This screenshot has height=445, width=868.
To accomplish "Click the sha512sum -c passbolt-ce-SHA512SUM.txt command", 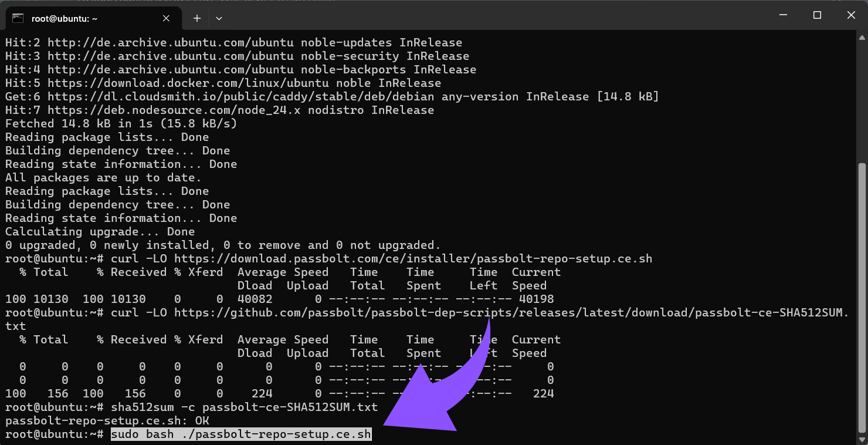I will pyautogui.click(x=245, y=407).
